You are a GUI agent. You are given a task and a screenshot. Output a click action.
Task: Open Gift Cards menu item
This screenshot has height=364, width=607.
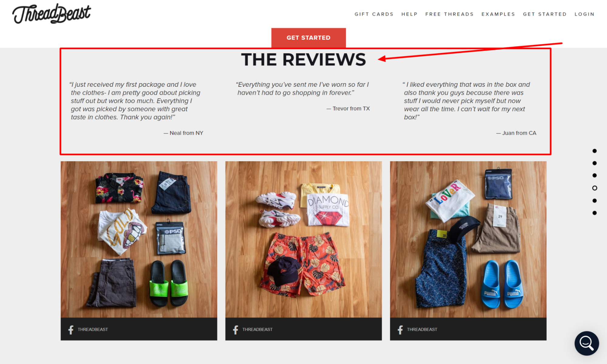click(x=374, y=14)
